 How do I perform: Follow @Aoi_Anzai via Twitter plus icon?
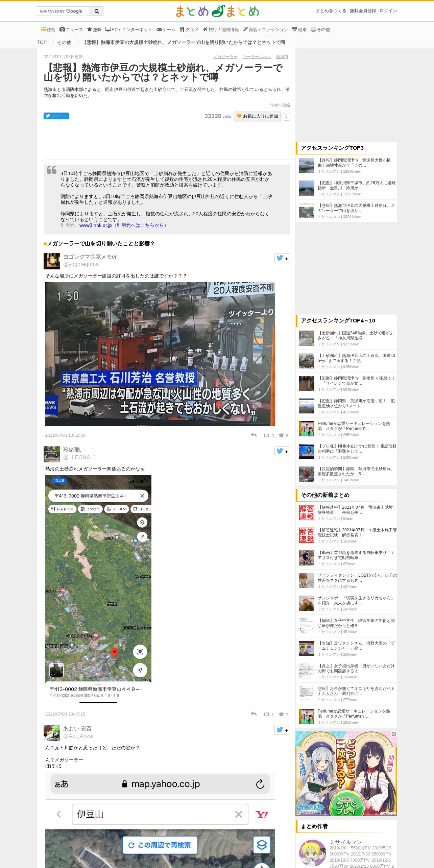(x=282, y=730)
